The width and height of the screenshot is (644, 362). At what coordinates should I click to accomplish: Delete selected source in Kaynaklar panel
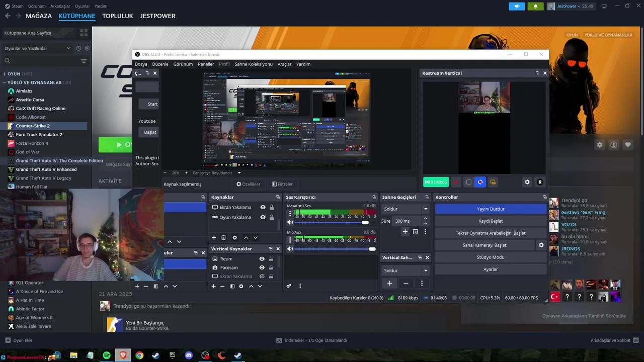click(x=223, y=238)
